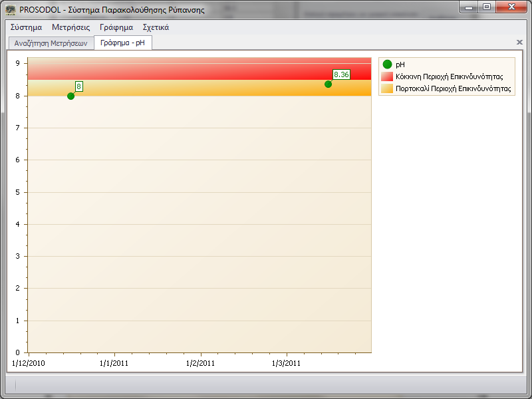532x399 pixels.
Task: Click the orange danger zone legend swatch
Action: (x=387, y=88)
